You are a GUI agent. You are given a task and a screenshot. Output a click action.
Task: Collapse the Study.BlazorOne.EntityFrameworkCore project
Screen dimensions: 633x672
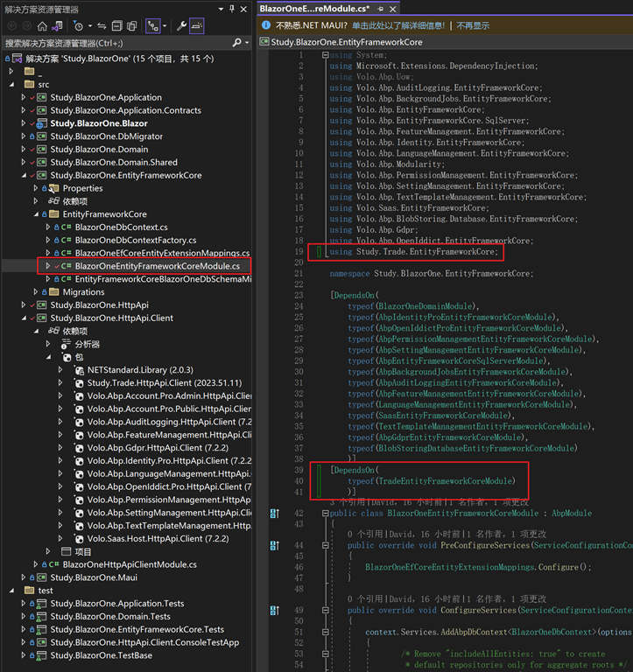[x=23, y=175]
